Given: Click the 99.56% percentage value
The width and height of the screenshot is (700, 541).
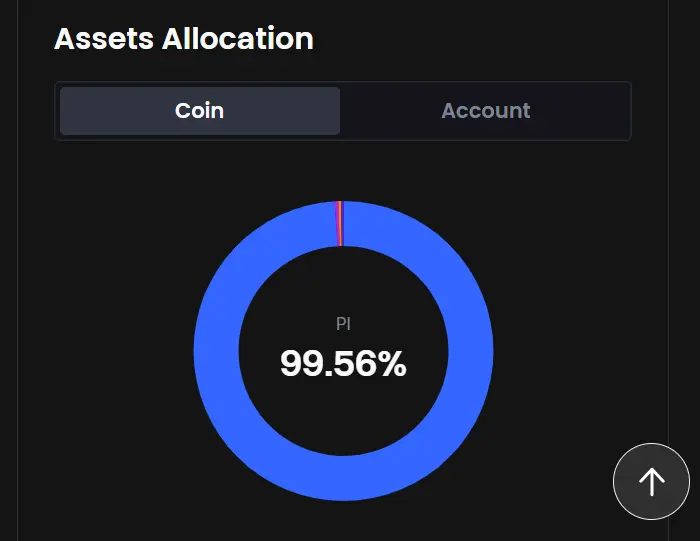Looking at the screenshot, I should [x=343, y=363].
